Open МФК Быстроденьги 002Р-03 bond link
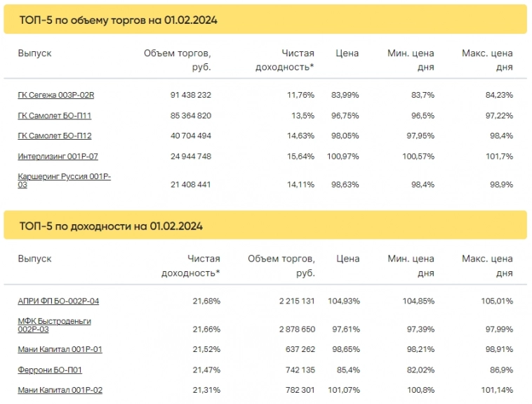 coord(54,325)
